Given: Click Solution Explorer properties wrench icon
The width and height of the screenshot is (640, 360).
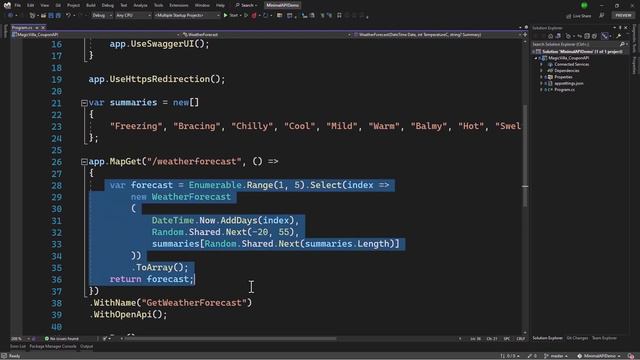Looking at the screenshot, I should click(x=619, y=36).
